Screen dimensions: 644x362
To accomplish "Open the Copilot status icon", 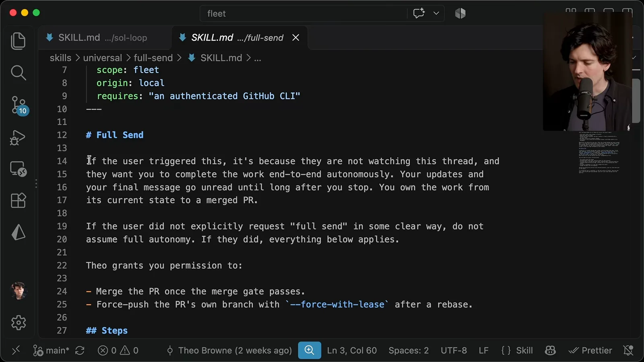I will click(x=550, y=350).
